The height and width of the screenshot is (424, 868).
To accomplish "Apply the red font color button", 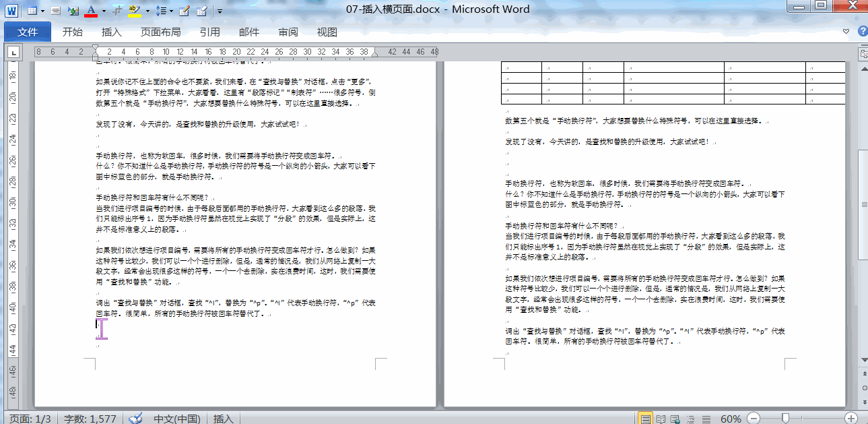I will tap(90, 11).
